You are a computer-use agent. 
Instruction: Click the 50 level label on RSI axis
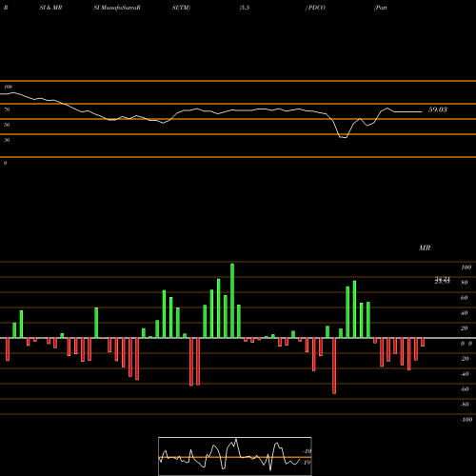pyautogui.click(x=7, y=125)
